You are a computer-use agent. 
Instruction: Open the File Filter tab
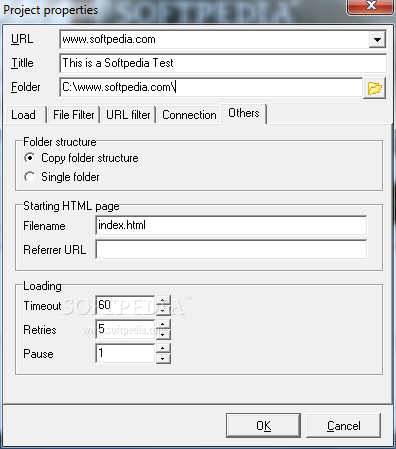(x=74, y=115)
